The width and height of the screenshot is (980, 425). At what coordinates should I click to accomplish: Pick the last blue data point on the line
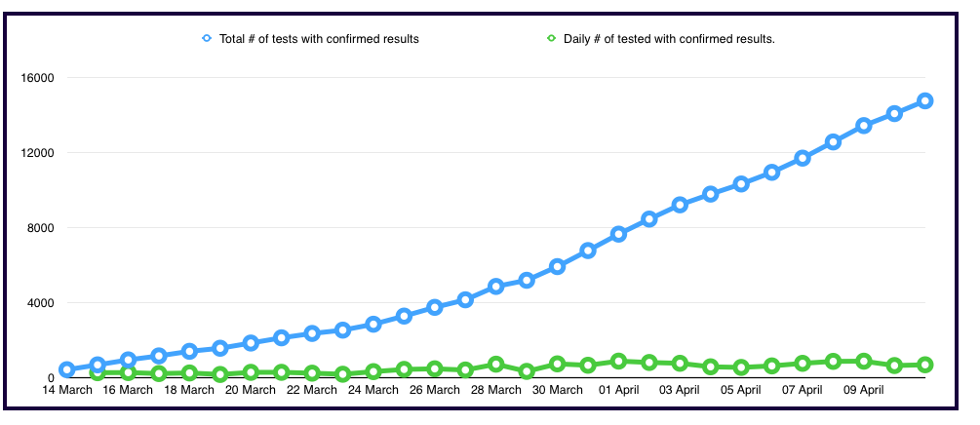924,100
